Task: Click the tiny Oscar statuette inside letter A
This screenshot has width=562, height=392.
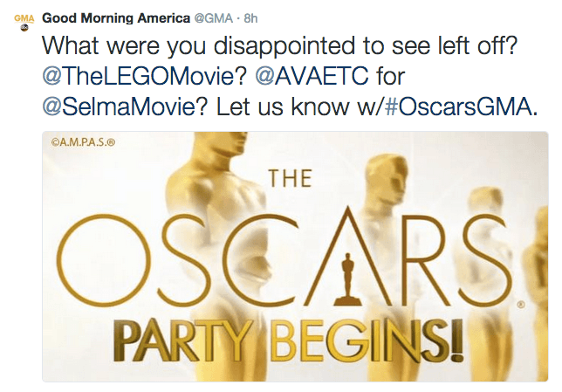Action: pyautogui.click(x=347, y=279)
